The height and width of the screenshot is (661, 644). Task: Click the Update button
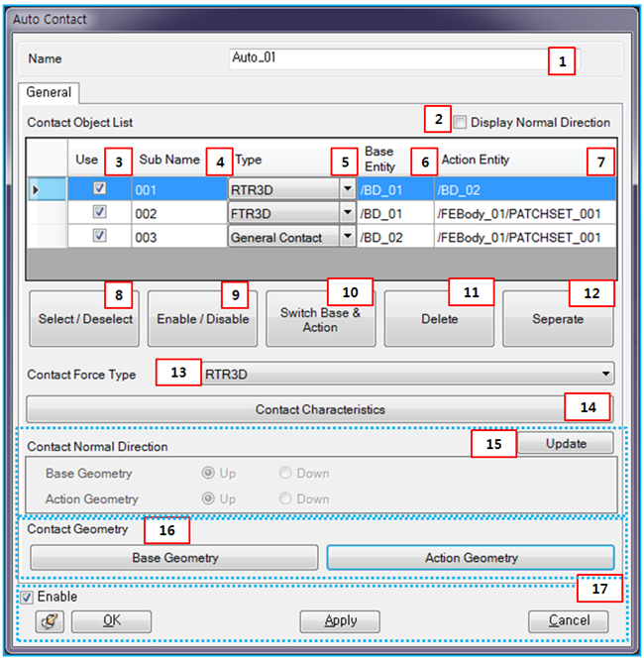[565, 443]
